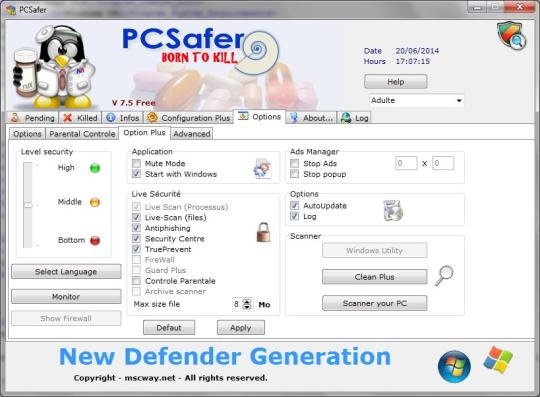Viewport: 540px width, 397px height.
Task: Click second Ads Manager size input field
Action: click(443, 163)
